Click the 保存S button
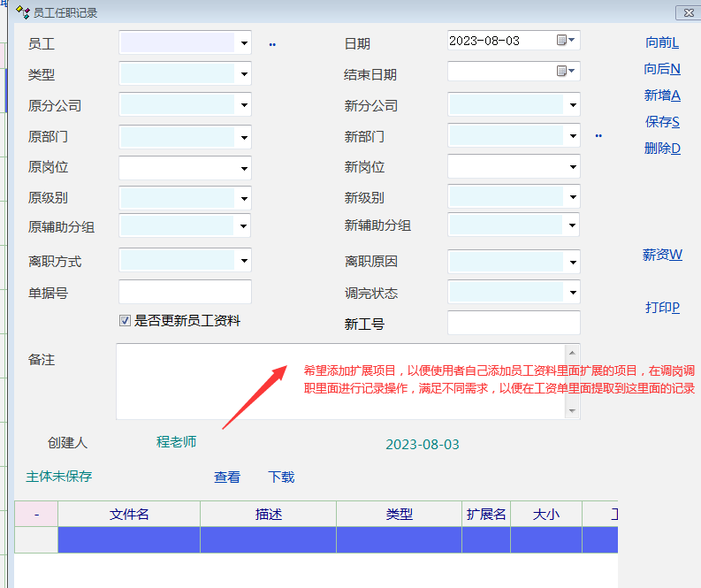 [x=662, y=122]
